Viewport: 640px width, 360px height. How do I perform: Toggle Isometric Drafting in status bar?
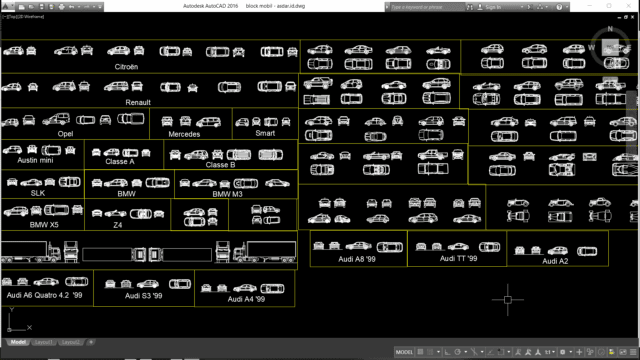(x=474, y=352)
